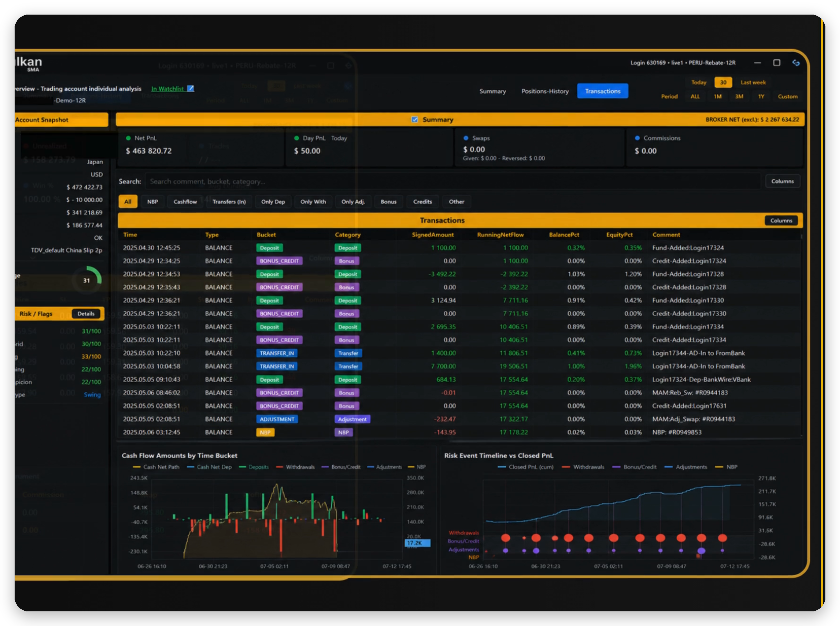Click the ADJUSTMENT bucket tag
Screen dimensions: 840x626
(277, 419)
